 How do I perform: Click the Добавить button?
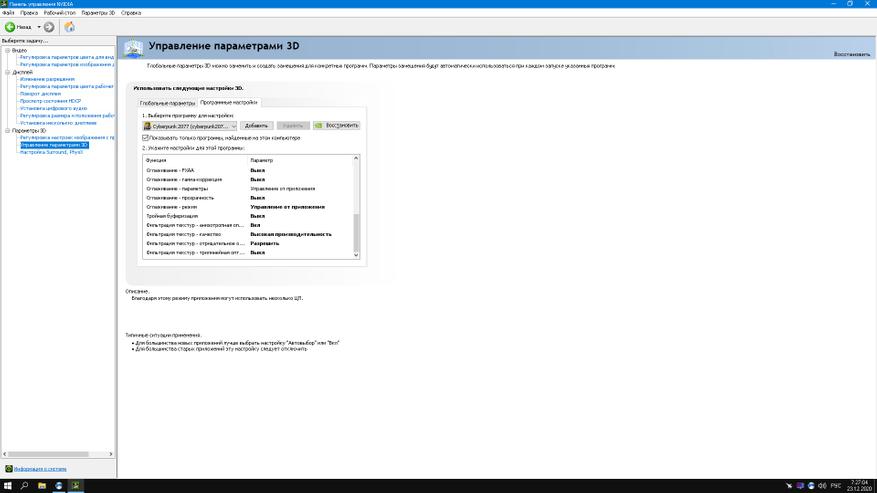click(x=256, y=126)
